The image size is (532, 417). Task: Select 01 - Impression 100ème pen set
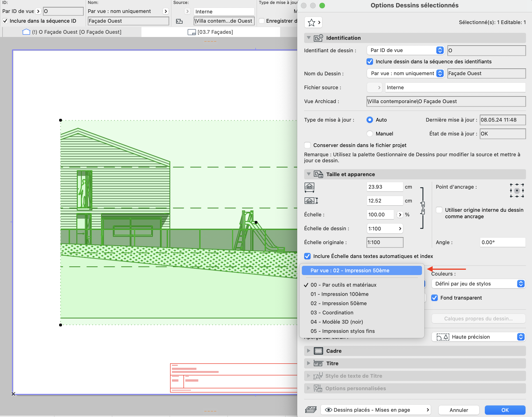[362, 294]
